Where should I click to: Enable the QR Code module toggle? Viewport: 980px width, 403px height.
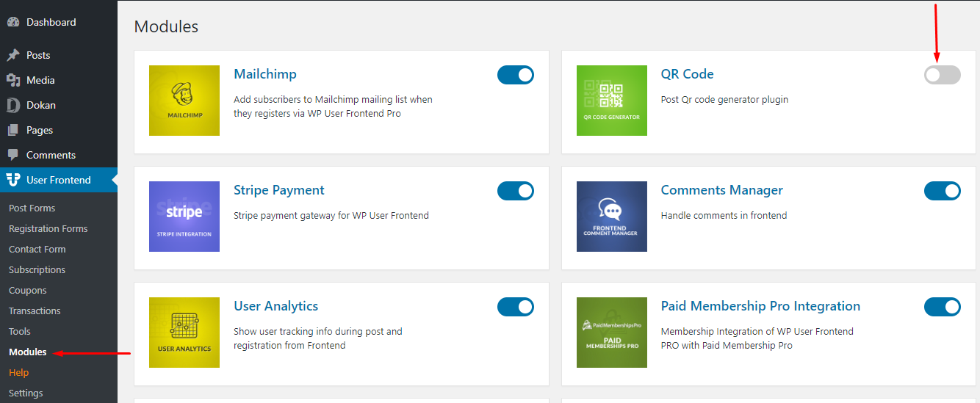(943, 75)
